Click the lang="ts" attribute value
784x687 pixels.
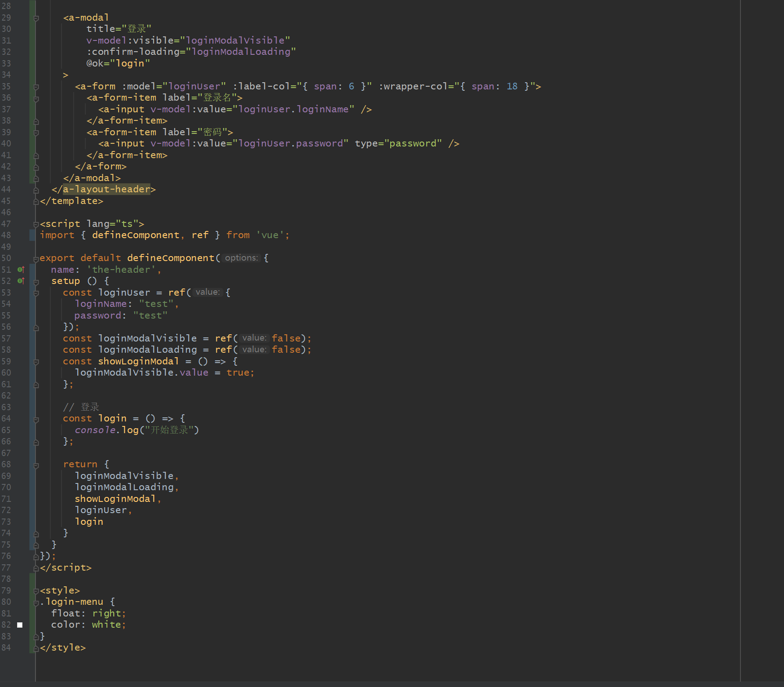coord(128,224)
